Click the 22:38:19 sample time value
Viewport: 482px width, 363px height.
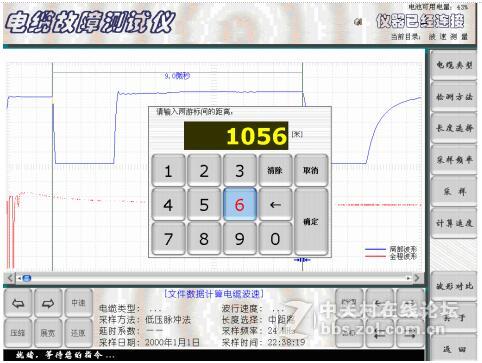[x=286, y=342]
